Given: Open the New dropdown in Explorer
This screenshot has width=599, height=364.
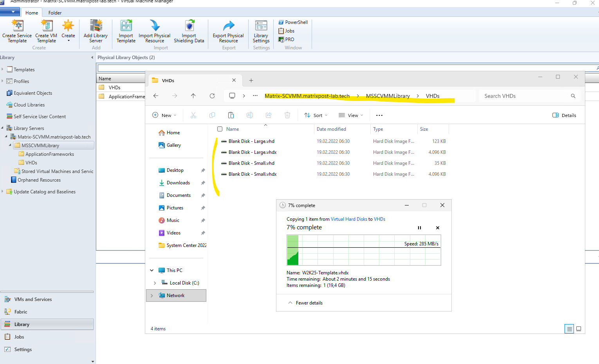Looking at the screenshot, I should coord(164,115).
